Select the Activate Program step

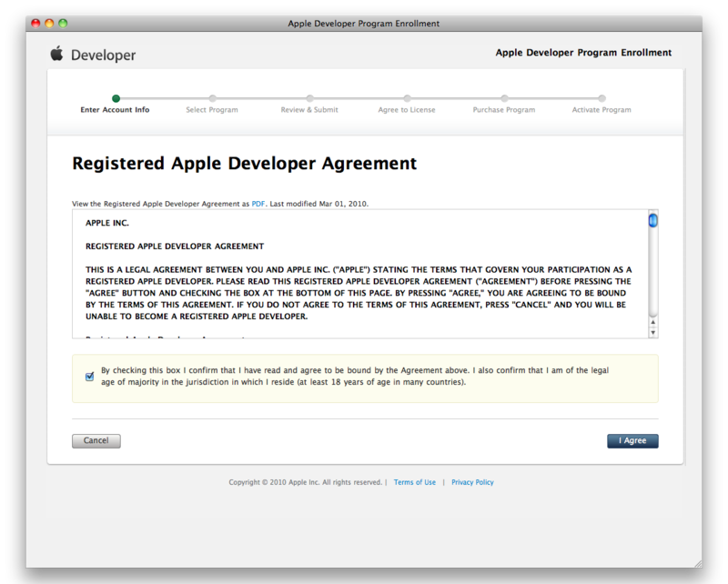click(x=602, y=110)
